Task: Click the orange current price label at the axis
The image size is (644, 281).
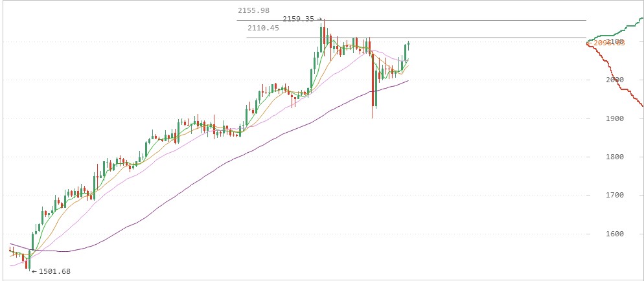Action: click(x=606, y=43)
